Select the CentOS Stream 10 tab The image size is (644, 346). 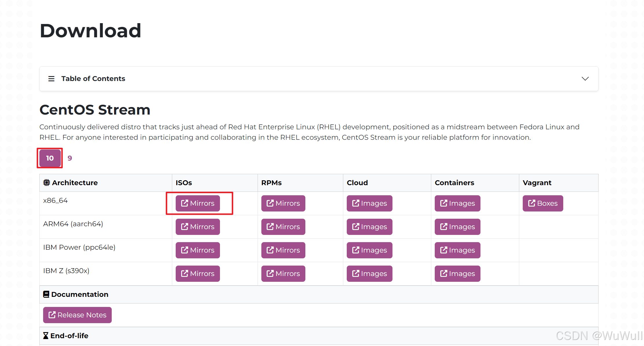click(50, 158)
